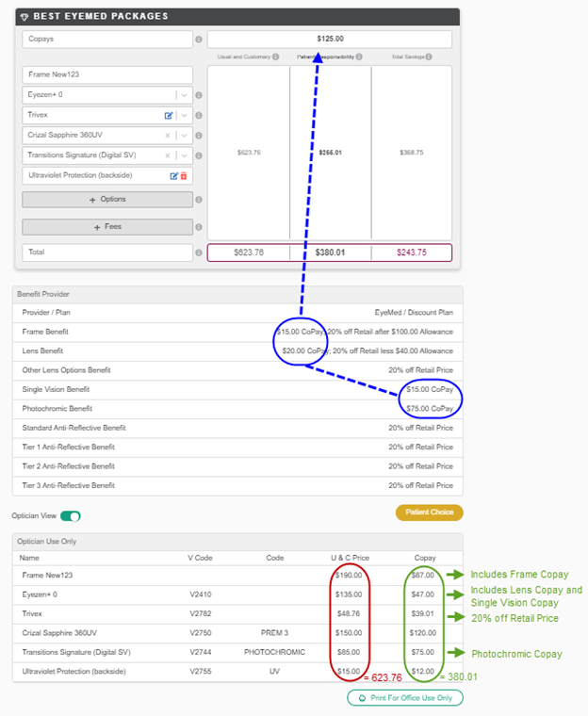Click Tier 3 Anti-Reflective Benefit label
Viewport: 588px width, 716px height.
click(69, 485)
